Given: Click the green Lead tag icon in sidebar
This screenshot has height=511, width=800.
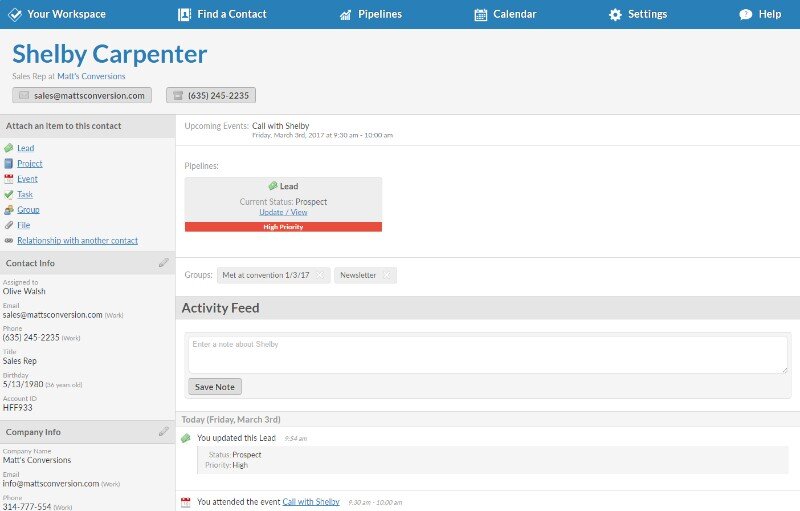Looking at the screenshot, I should point(8,148).
